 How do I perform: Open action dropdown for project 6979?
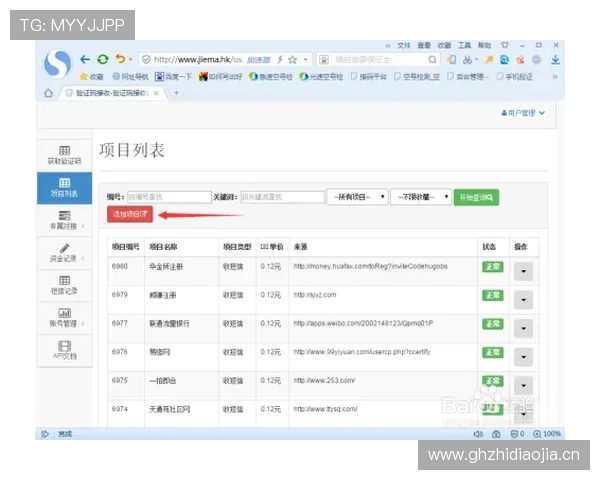pyautogui.click(x=523, y=300)
